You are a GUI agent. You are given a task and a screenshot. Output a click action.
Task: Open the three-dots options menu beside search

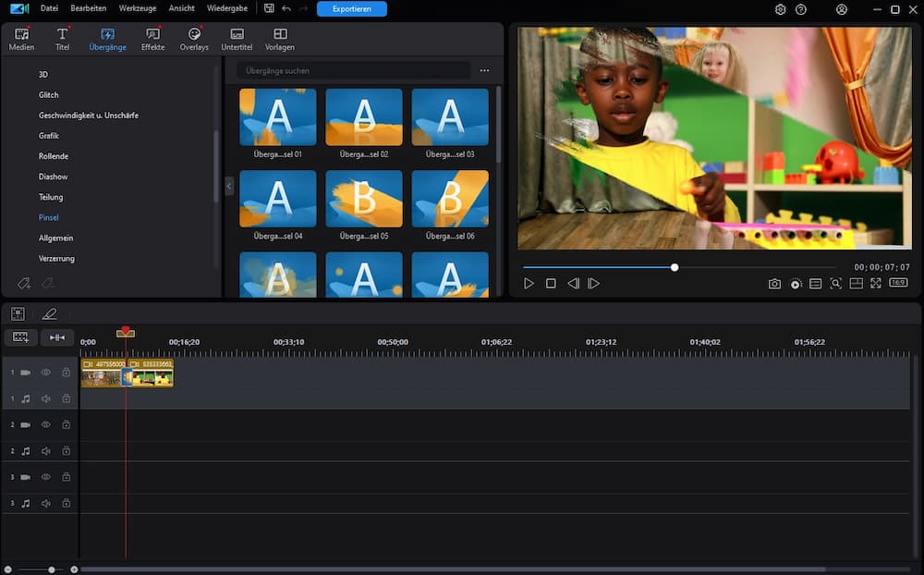(x=484, y=71)
